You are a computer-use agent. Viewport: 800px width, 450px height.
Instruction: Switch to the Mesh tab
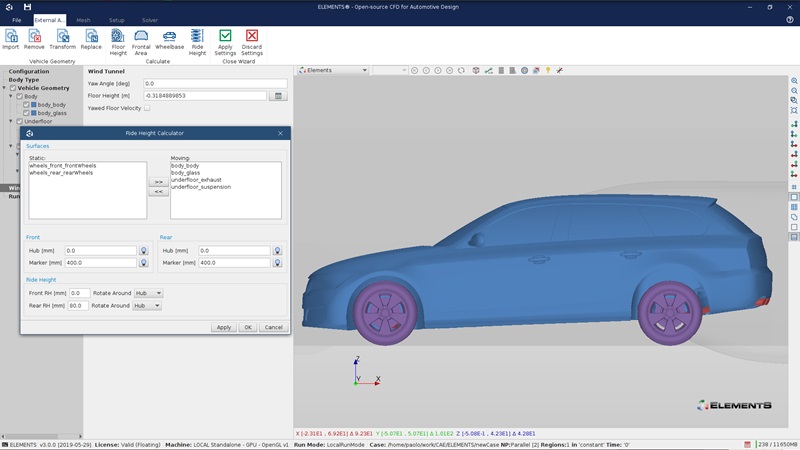tap(83, 20)
